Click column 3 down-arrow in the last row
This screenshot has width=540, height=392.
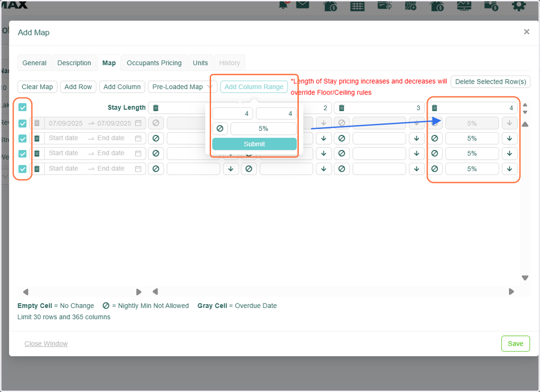(x=417, y=169)
